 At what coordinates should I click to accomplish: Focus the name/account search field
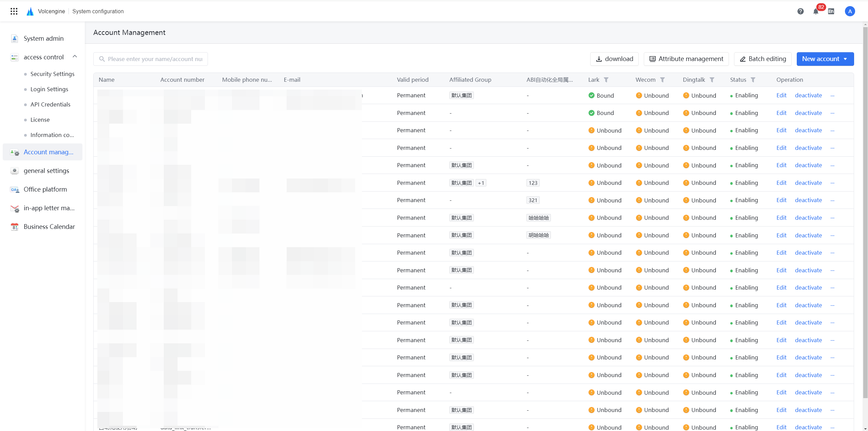pos(151,59)
